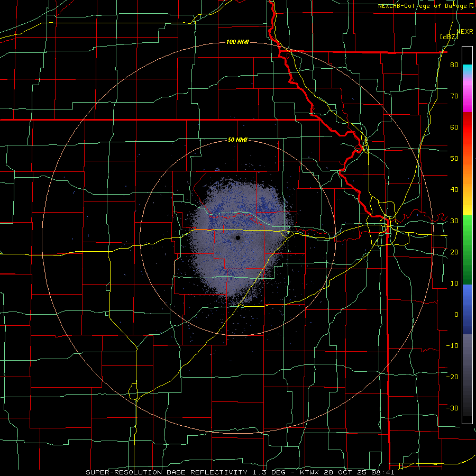Click the '10' value on the dBZ scale
Image resolution: width=476 pixels, height=476 pixels.
[x=454, y=283]
